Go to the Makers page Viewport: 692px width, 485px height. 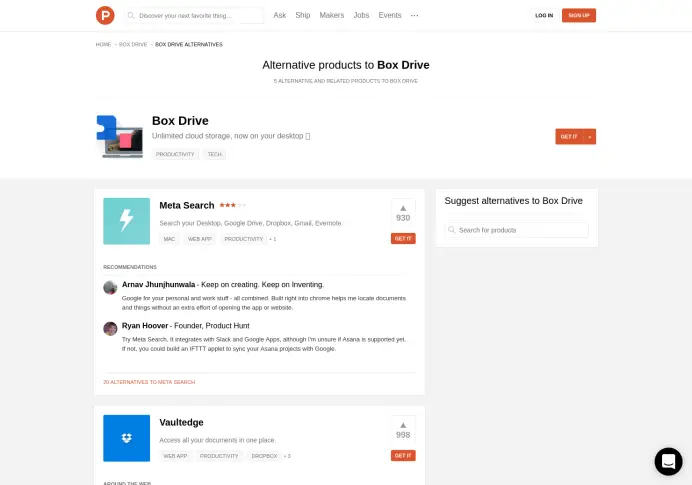(331, 15)
